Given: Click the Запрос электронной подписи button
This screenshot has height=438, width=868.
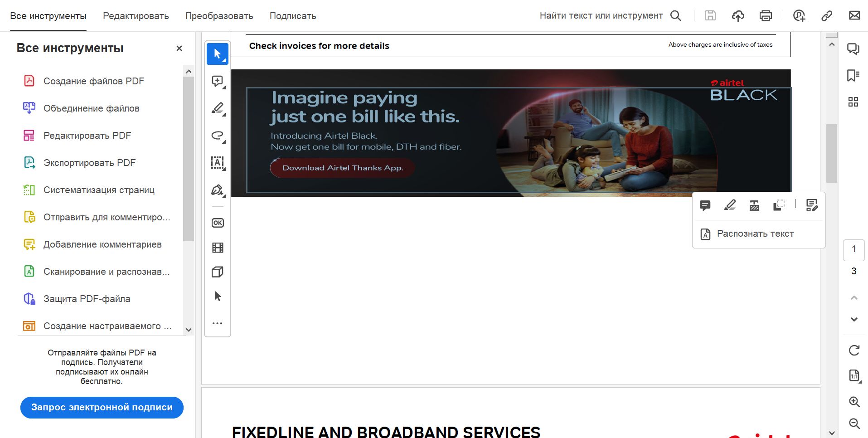Looking at the screenshot, I should tap(102, 408).
